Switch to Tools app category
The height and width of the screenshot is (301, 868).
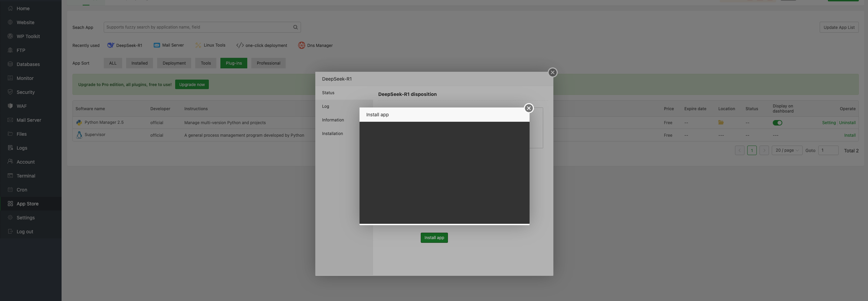[206, 63]
